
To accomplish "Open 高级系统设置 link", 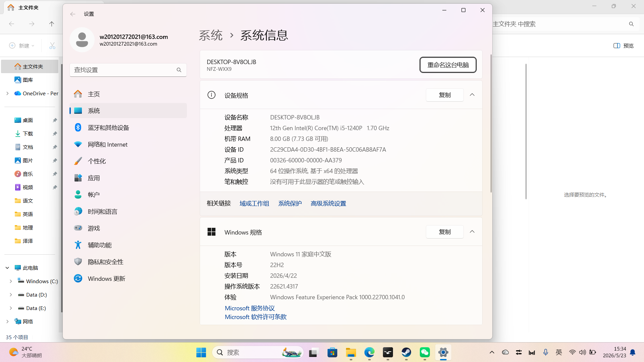I will pyautogui.click(x=328, y=203).
